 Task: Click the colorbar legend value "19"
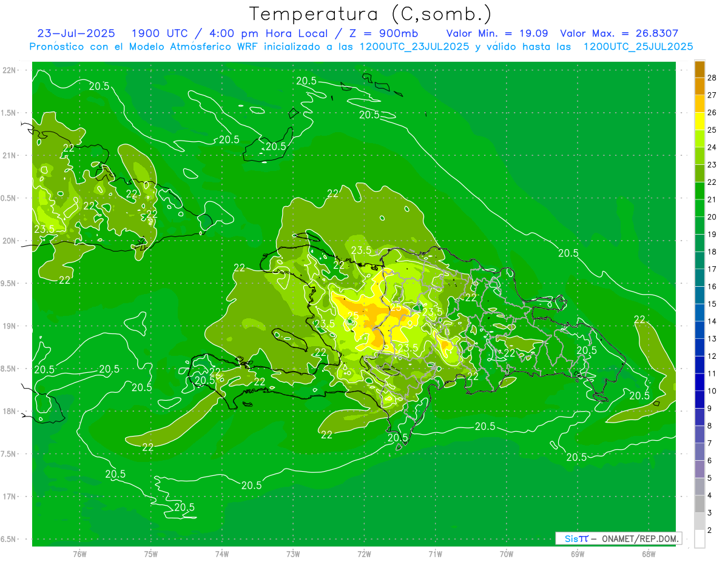tap(712, 234)
